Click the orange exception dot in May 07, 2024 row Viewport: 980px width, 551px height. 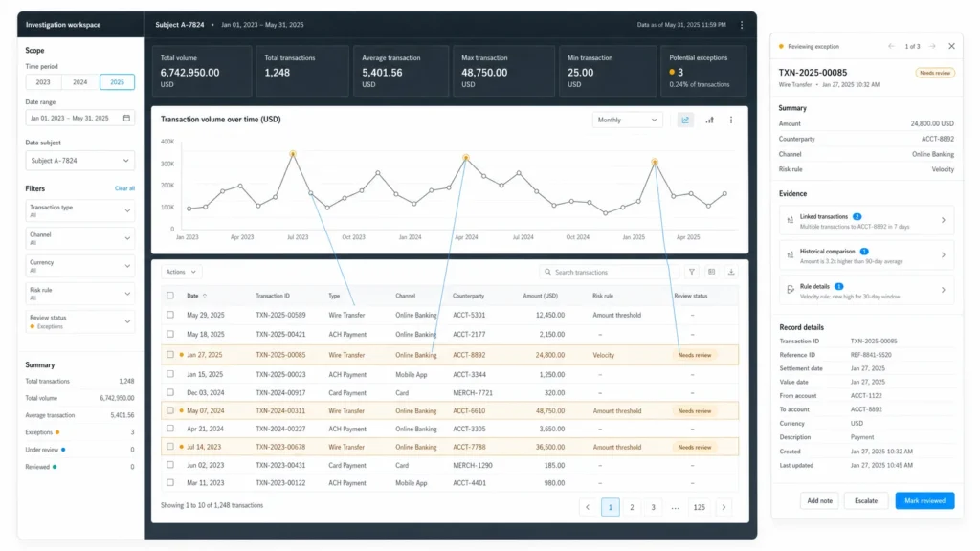tap(182, 411)
